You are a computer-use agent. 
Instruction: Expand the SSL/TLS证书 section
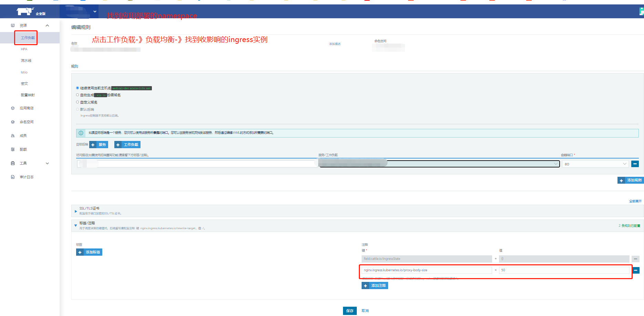point(76,211)
